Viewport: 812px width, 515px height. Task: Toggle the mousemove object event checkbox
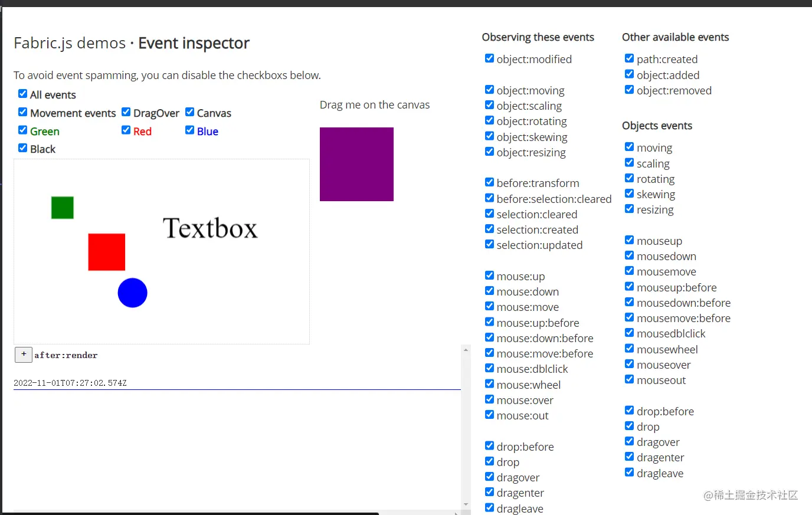point(629,271)
